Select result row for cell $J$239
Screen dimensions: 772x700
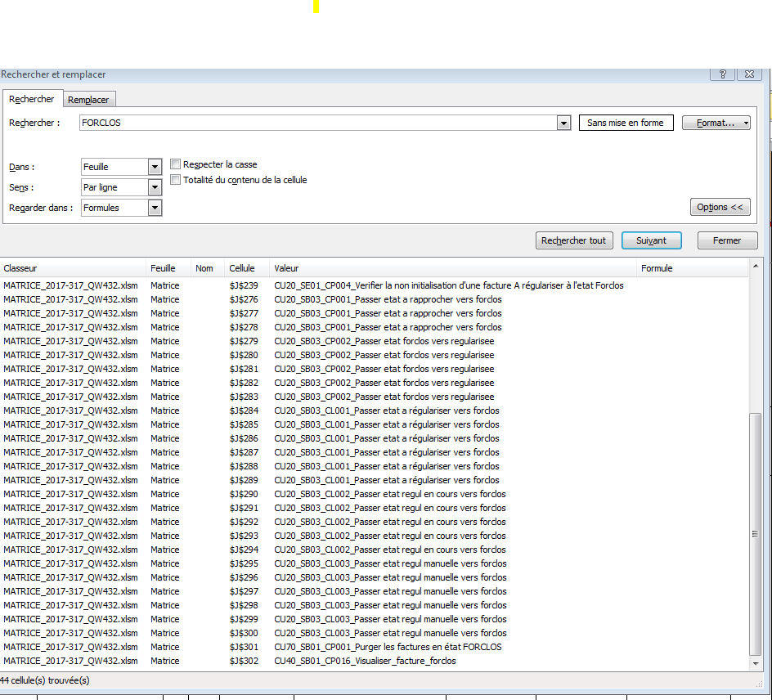pyautogui.click(x=375, y=285)
